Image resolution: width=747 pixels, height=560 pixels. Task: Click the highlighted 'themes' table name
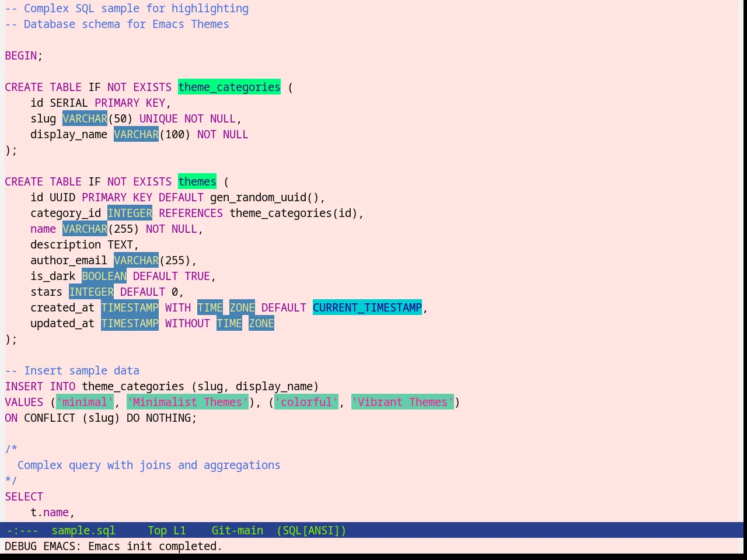click(197, 181)
